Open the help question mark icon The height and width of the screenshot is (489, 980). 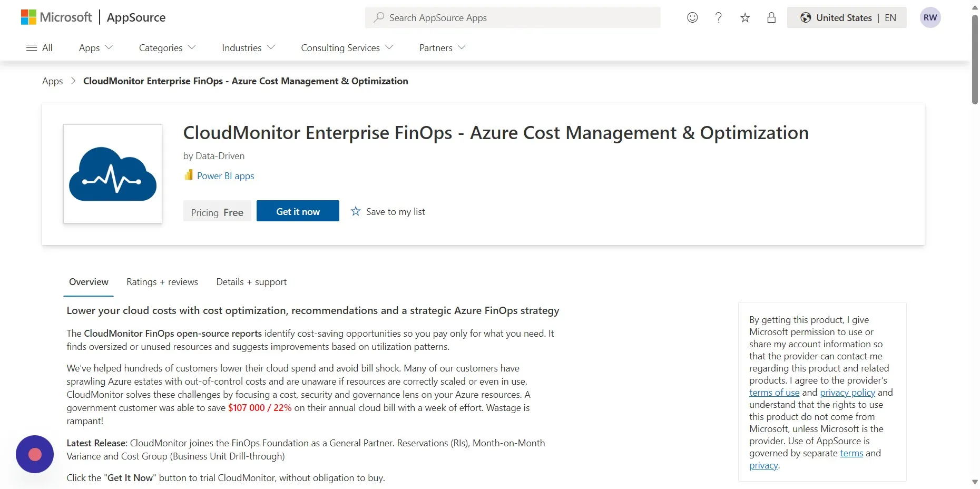718,17
